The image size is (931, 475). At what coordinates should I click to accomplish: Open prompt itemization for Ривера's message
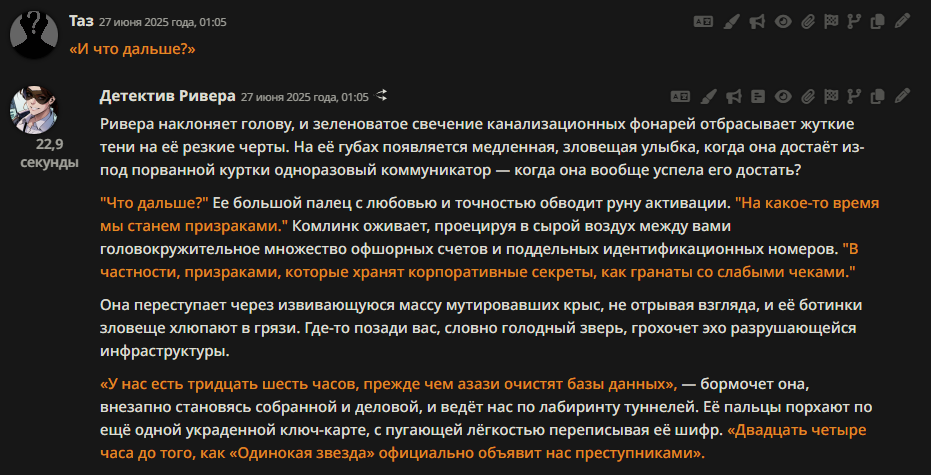click(758, 96)
